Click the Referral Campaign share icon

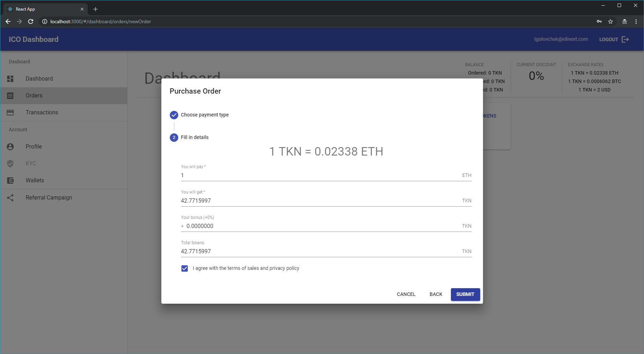[10, 198]
